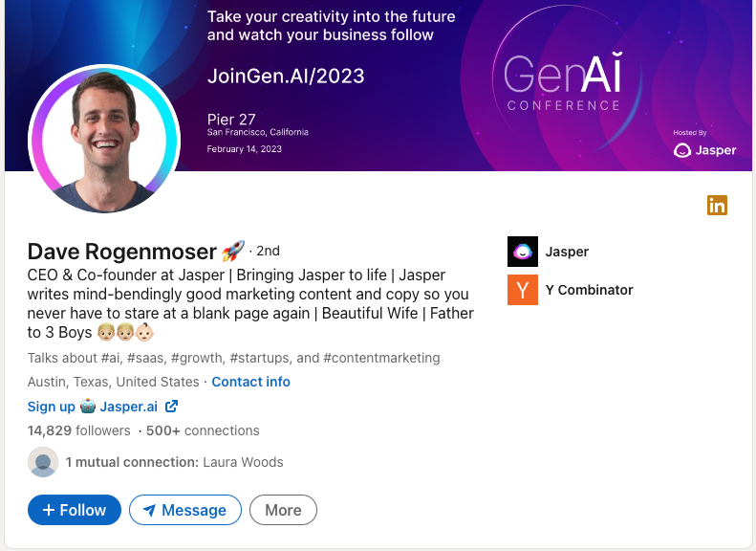Open the Y Combinator orange logo icon
The image size is (756, 551).
[x=523, y=290]
